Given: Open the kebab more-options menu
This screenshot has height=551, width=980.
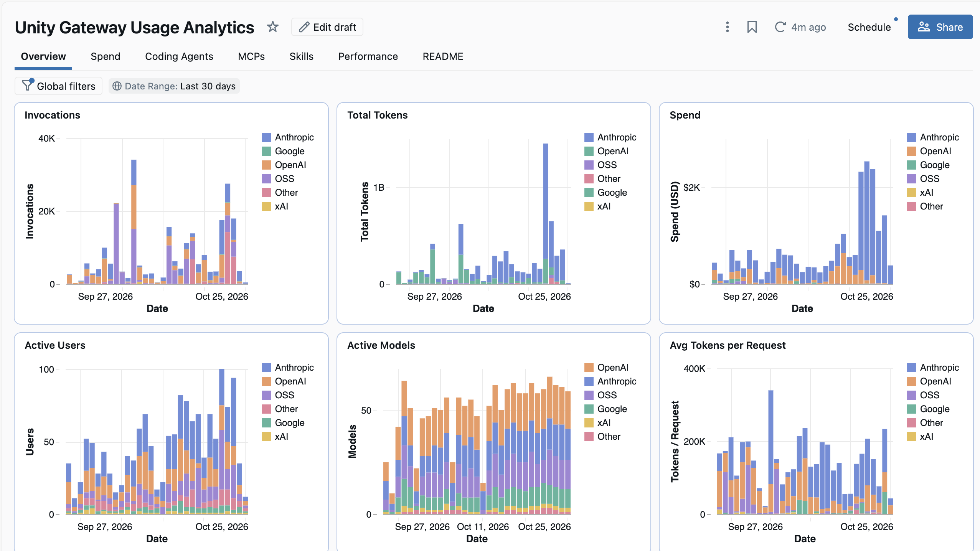Looking at the screenshot, I should tap(727, 27).
